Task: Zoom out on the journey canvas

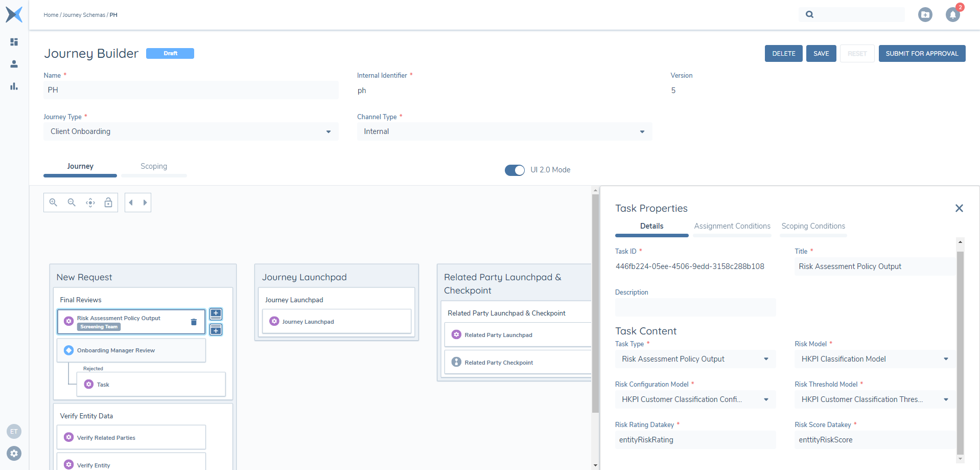Action: coord(72,203)
